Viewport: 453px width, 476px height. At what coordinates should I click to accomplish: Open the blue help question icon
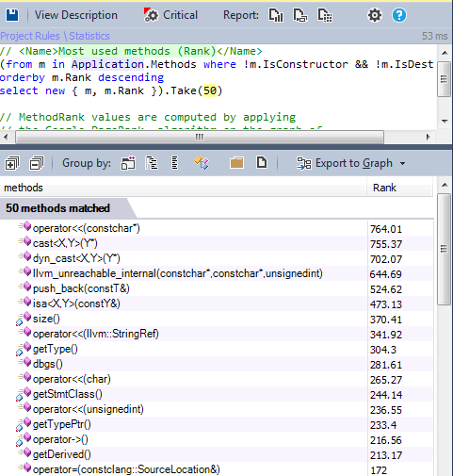[399, 15]
